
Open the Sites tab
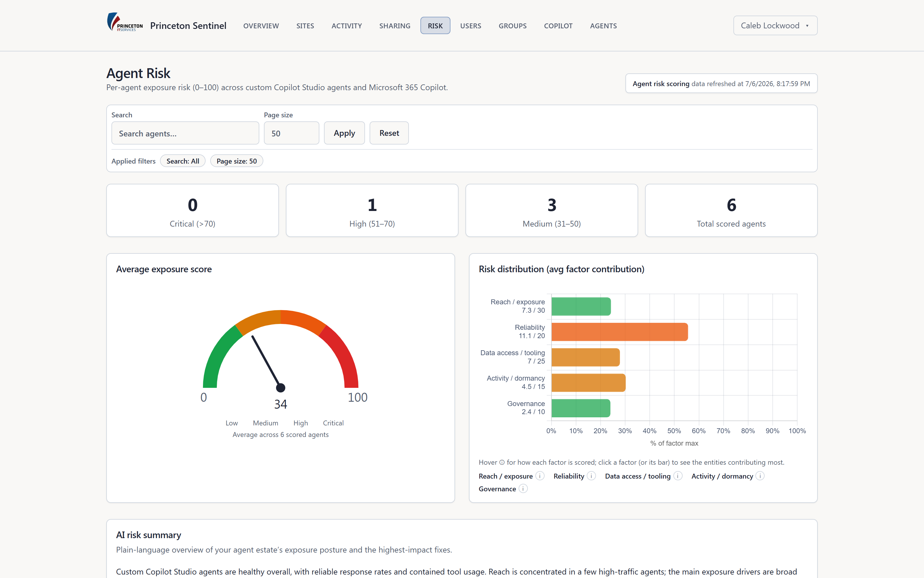click(305, 26)
